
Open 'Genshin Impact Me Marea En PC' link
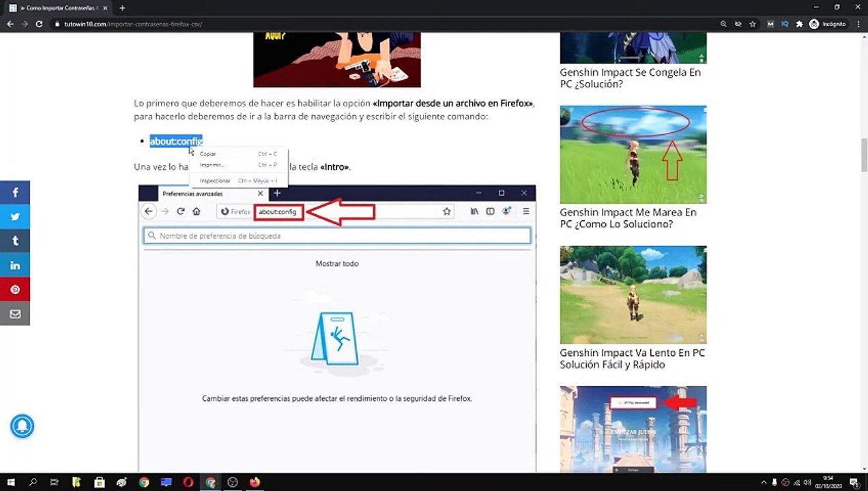(x=628, y=218)
